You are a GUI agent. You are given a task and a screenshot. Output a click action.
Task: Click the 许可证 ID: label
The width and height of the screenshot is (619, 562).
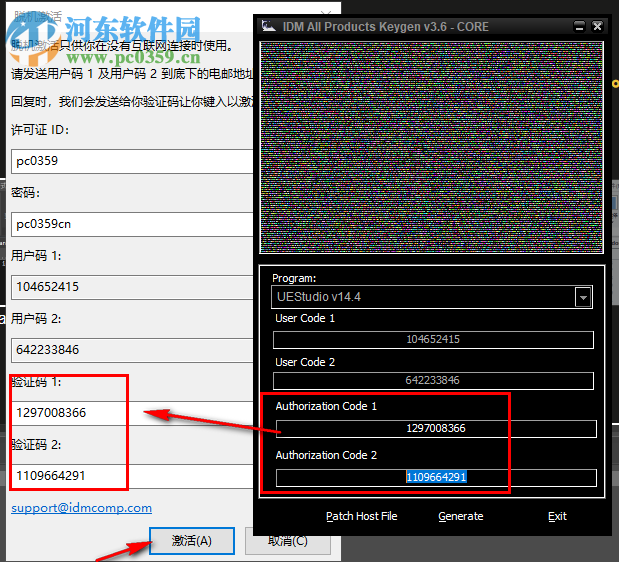40,130
